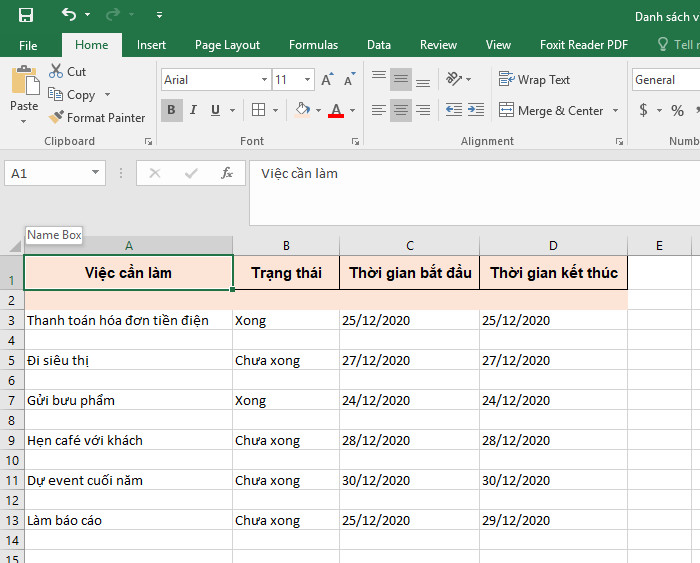Switch to the Data tab
Screen dimensions: 700x563
[x=379, y=45]
